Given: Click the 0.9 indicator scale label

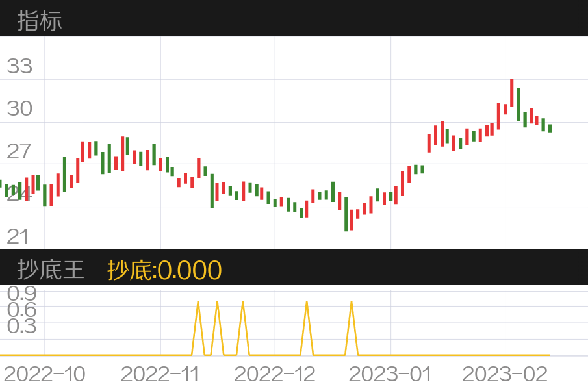Looking at the screenshot, I should pyautogui.click(x=21, y=293).
